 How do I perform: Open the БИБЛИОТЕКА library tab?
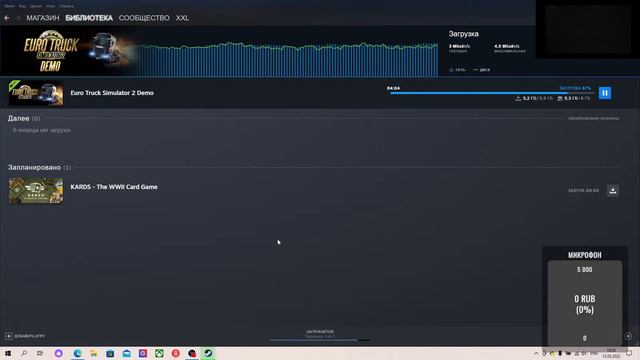coord(89,18)
